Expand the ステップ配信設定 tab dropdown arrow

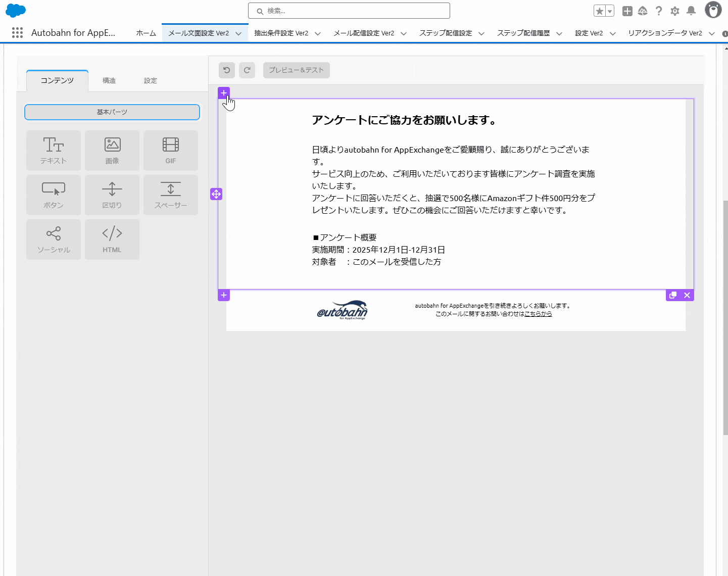481,33
